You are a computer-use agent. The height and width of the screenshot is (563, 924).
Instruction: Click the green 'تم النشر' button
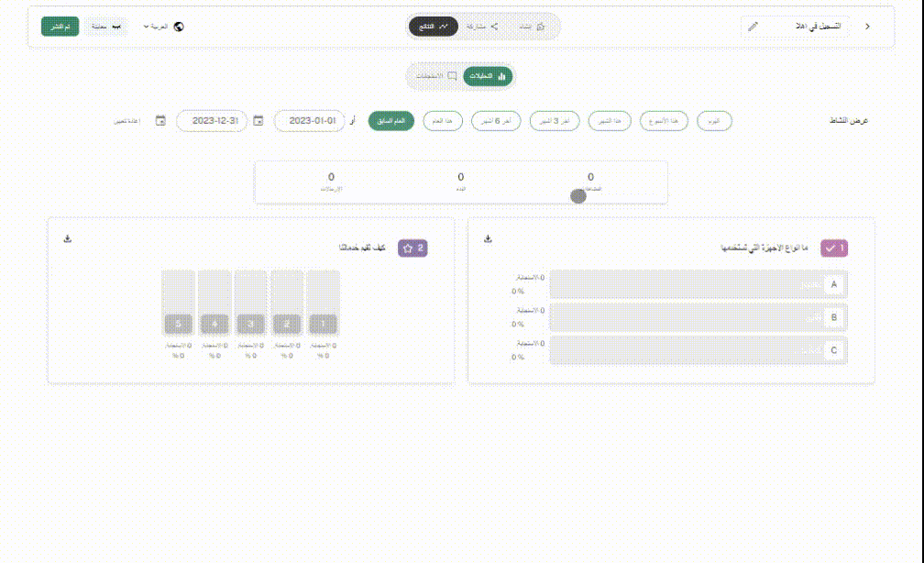coord(60,27)
